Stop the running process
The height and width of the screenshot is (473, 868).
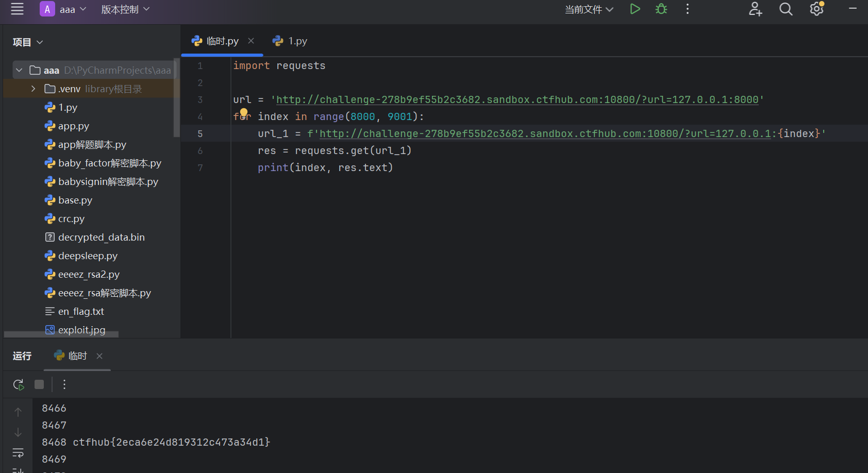[39, 384]
